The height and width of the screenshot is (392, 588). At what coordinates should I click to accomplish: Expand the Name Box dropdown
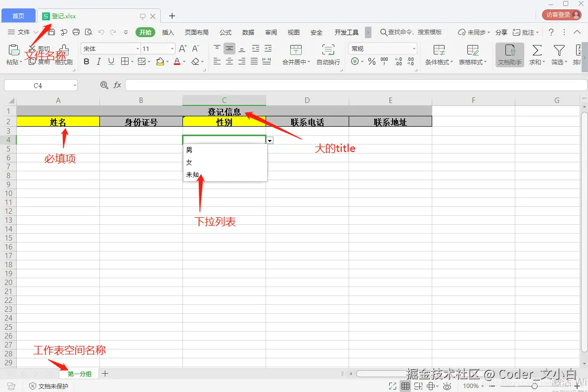click(75, 86)
